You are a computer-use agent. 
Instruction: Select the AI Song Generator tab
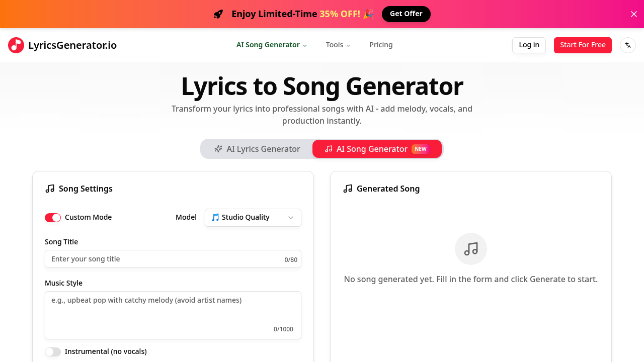377,149
